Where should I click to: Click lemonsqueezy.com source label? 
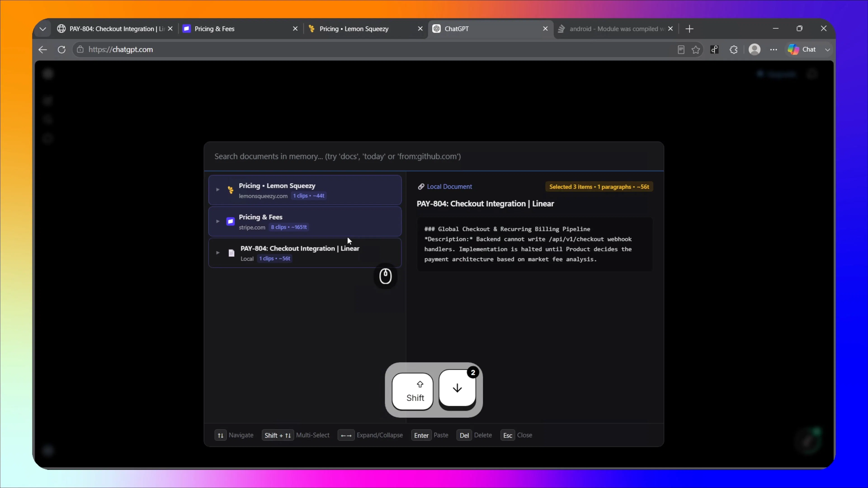coord(263,196)
